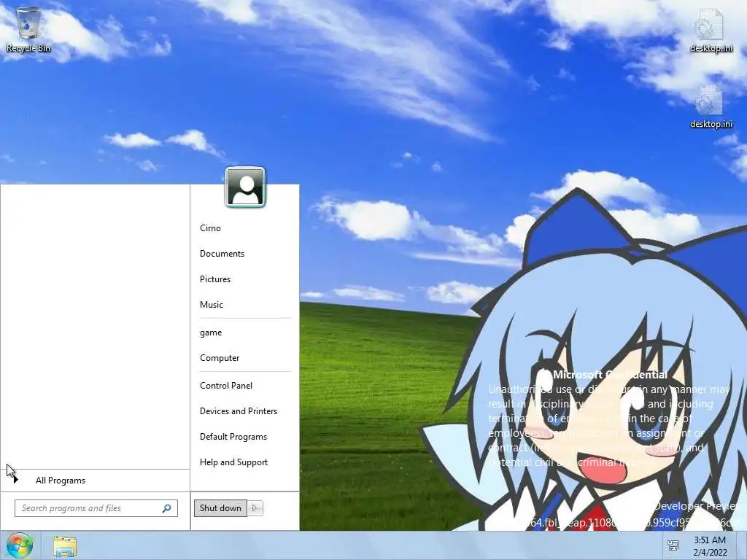The image size is (747, 560).
Task: Click the Shut down button
Action: tap(220, 508)
